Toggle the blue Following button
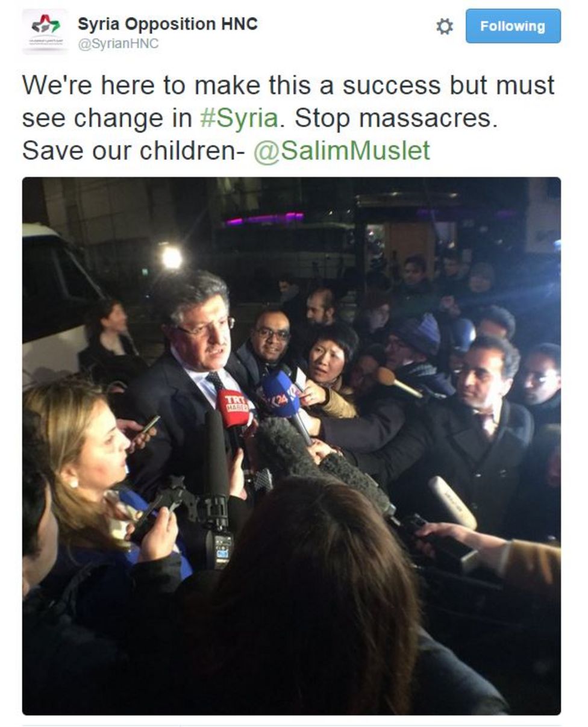 click(x=513, y=27)
